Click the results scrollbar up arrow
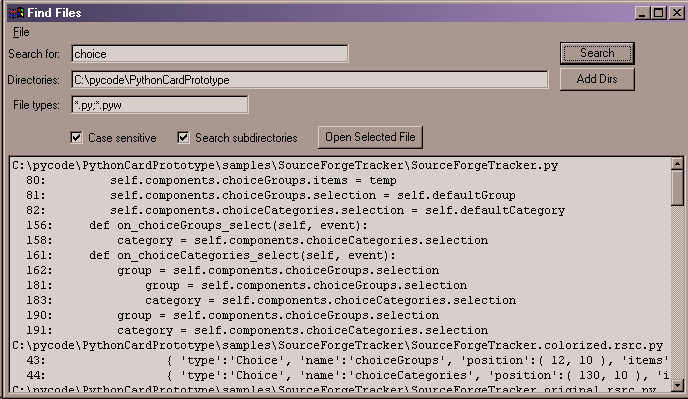The height and width of the screenshot is (399, 688). [x=677, y=164]
